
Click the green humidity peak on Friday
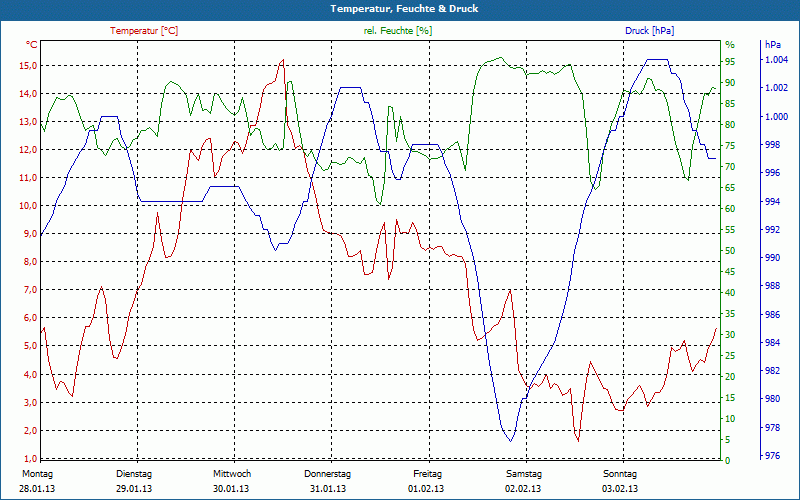(x=500, y=58)
